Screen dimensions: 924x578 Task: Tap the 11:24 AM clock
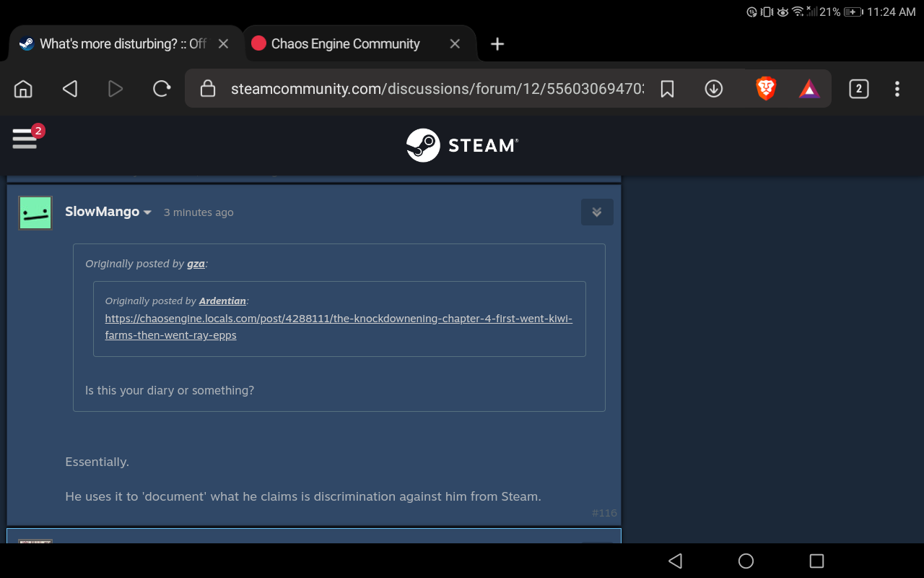(892, 12)
